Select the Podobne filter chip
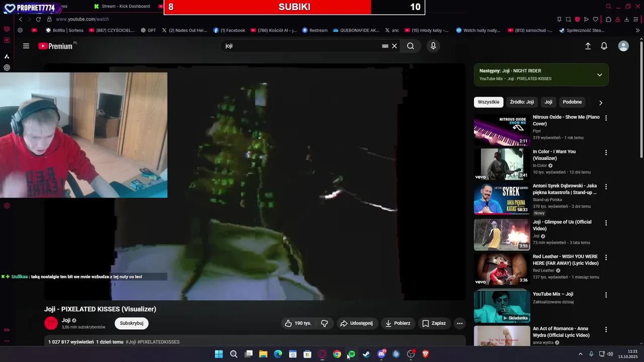This screenshot has height=362, width=644. point(572,102)
